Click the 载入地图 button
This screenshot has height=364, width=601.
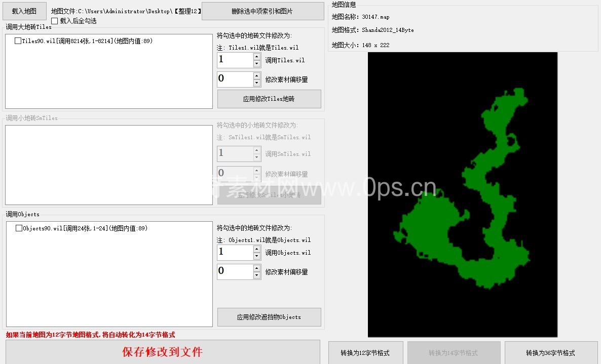pos(24,11)
